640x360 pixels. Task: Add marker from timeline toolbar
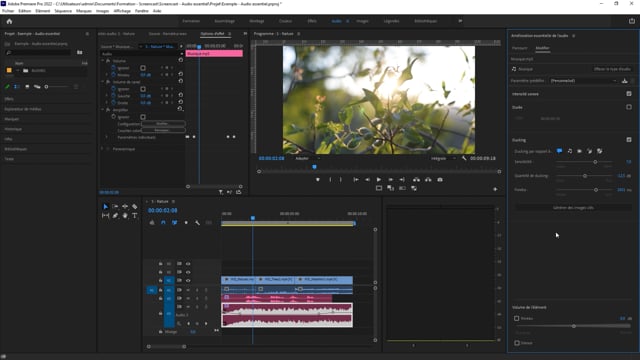[186, 222]
